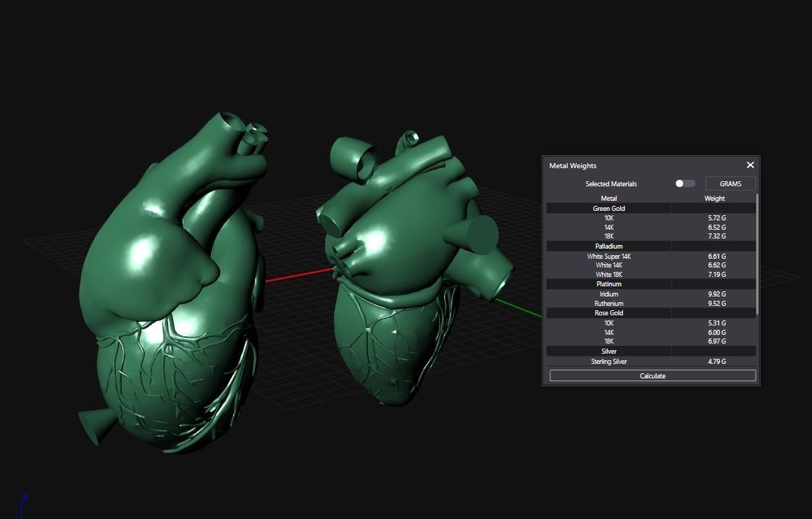Click the 7.32 G weight value
The width and height of the screenshot is (812, 519).
[716, 236]
